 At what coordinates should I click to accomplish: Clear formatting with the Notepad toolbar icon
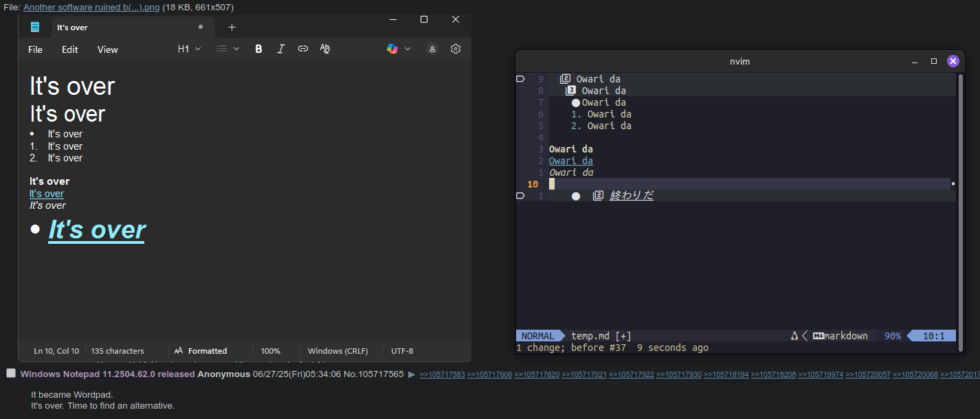click(325, 49)
